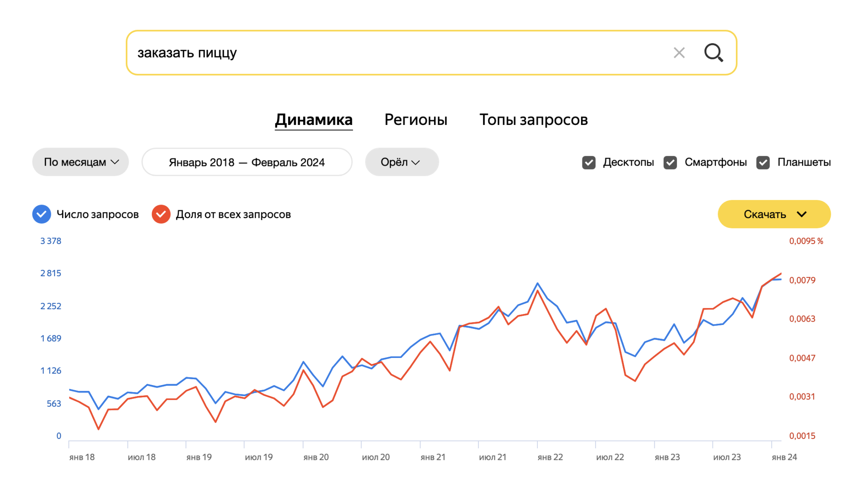Switch to the Регионы tab
Image resolution: width=868 pixels, height=488 pixels.
click(x=415, y=120)
